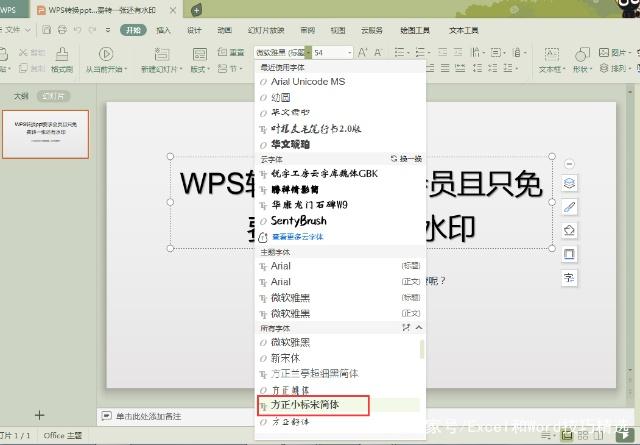640x445 pixels.
Task: Click the Layout (版式) icon
Action: 200,54
